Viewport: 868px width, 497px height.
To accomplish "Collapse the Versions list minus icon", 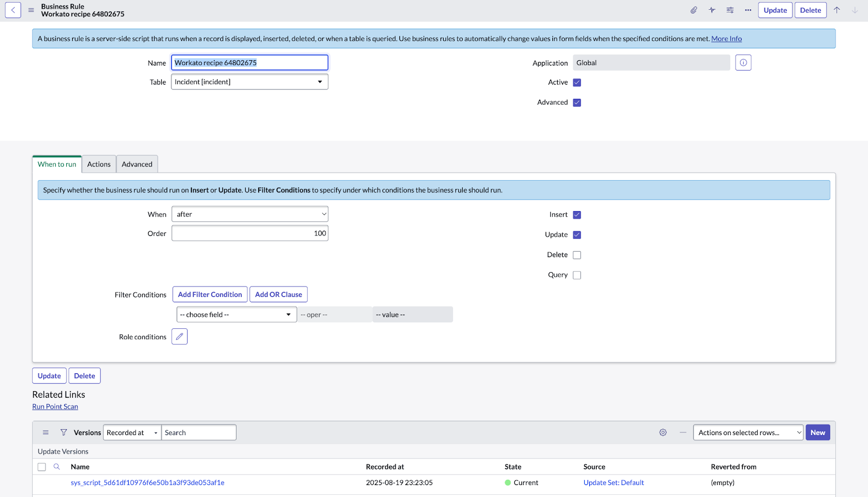I will [x=683, y=432].
